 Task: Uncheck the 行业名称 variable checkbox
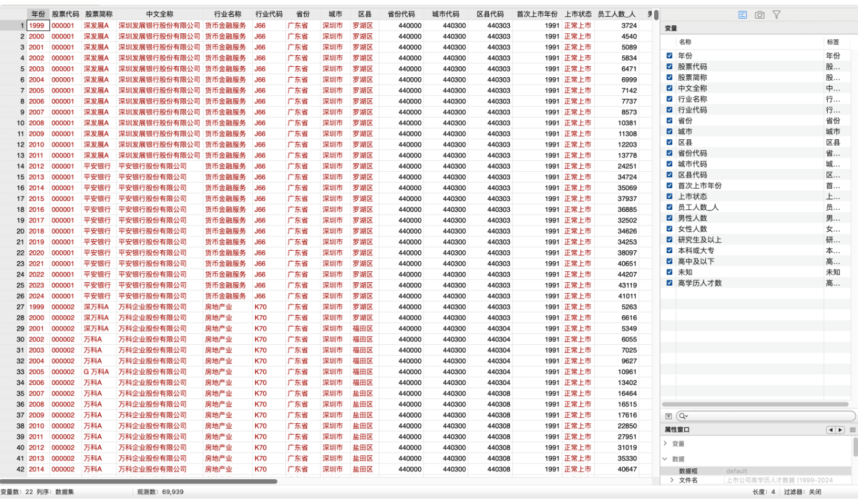click(x=669, y=99)
